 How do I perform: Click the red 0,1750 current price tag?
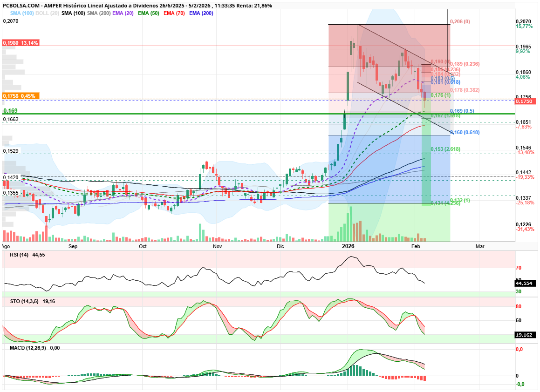pos(526,101)
